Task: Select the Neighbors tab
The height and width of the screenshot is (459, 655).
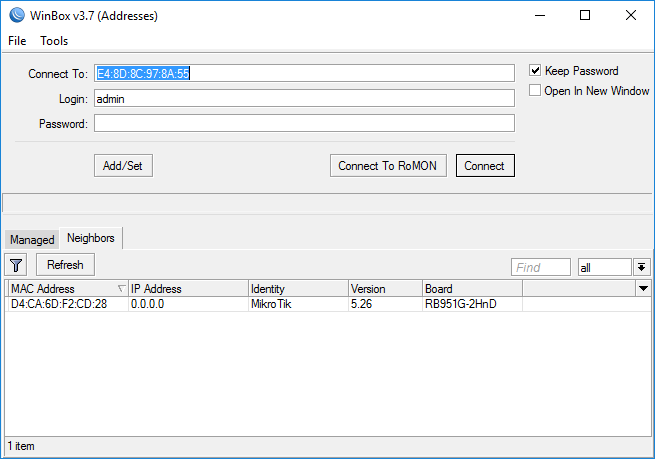Action: tap(91, 238)
